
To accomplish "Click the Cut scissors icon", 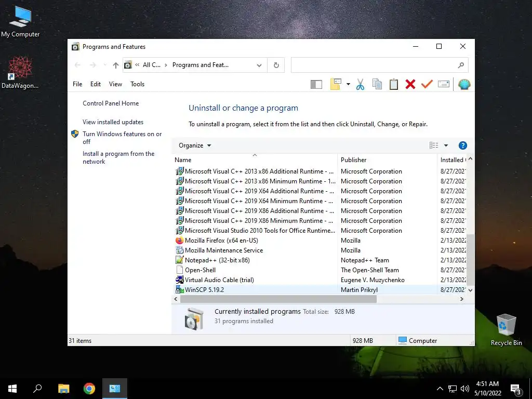I will point(361,84).
